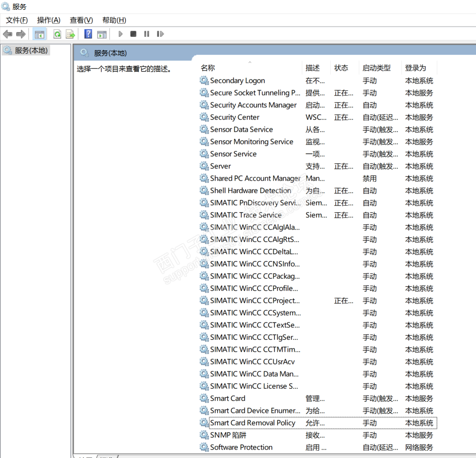Screen dimensions: 476x458
Task: Select SIMATIC WinCC License S... row
Action: click(x=318, y=386)
